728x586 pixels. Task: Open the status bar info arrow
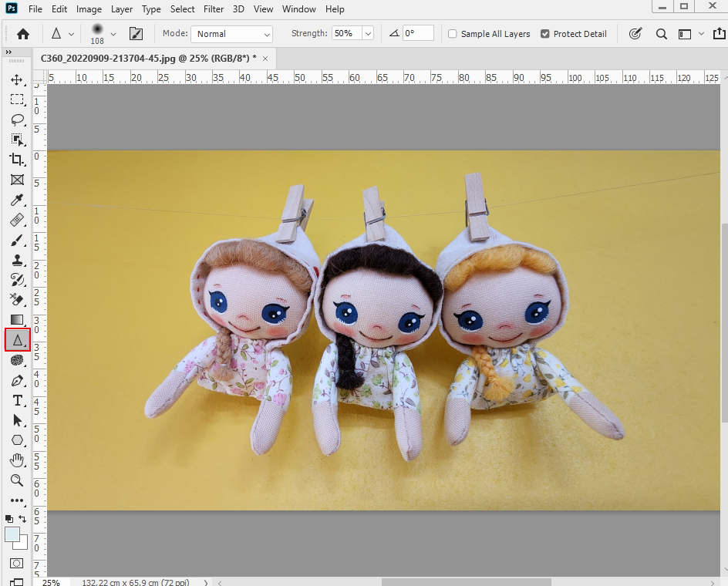(206, 582)
